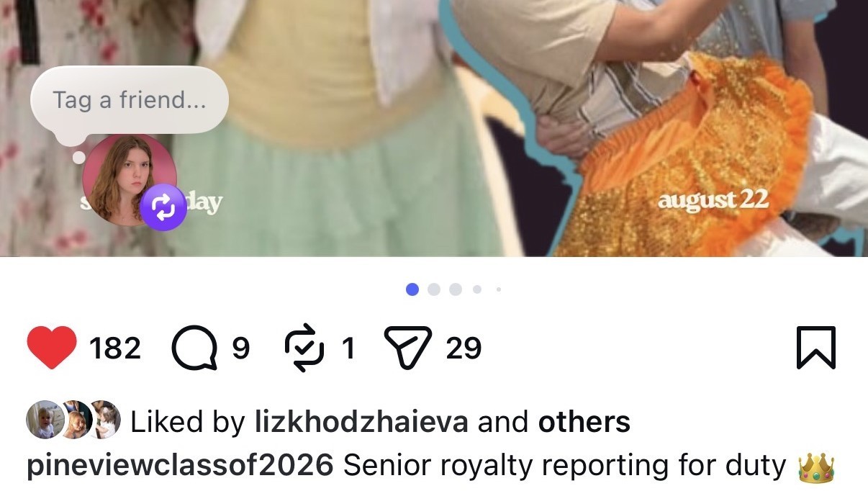The height and width of the screenshot is (491, 868).
Task: Tap 'others' to see all likers
Action: (584, 422)
